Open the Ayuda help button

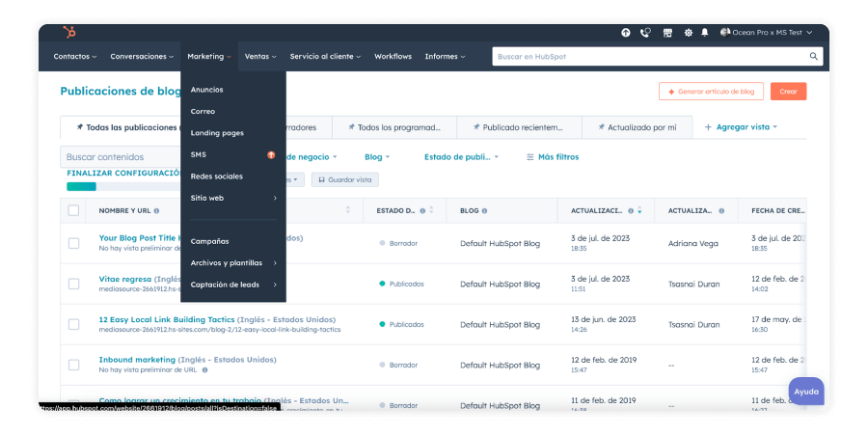coord(806,392)
